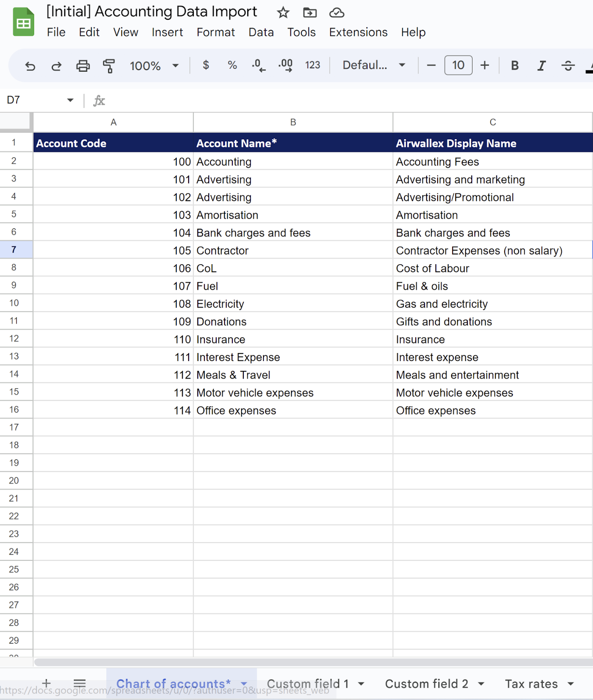Click the select all corner box
This screenshot has height=700, width=593.
click(x=16, y=122)
